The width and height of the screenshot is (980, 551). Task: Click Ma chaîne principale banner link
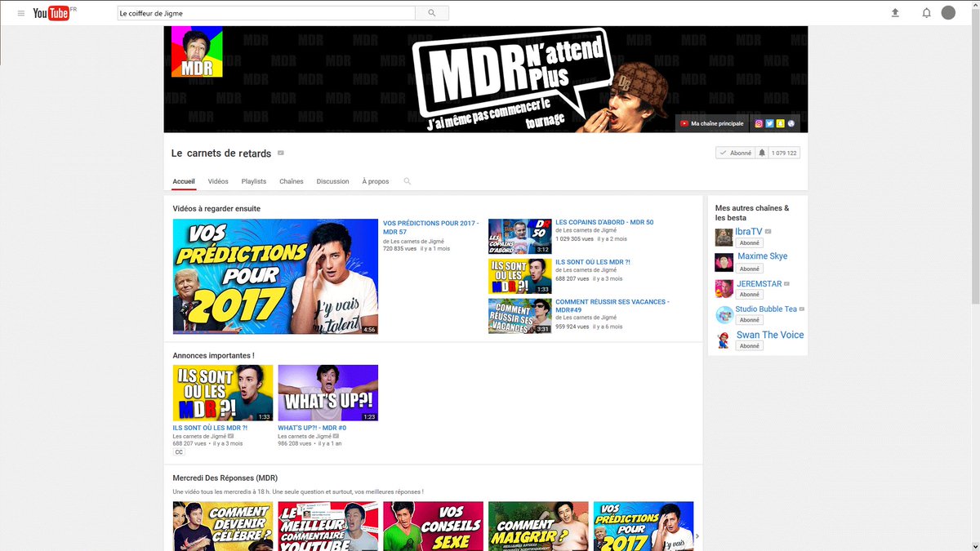pyautogui.click(x=712, y=123)
